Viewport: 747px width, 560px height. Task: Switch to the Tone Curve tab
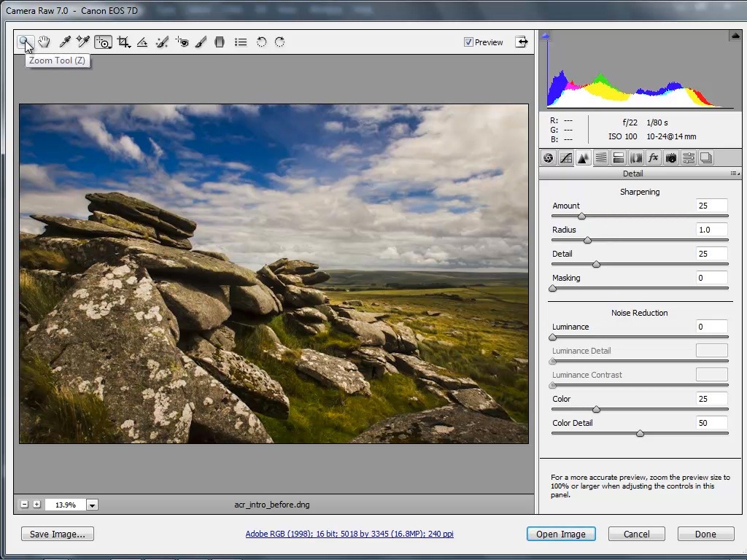coord(565,157)
